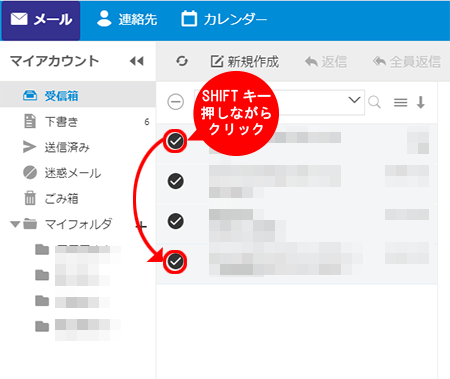
Task: Deselect all messages with the minus circle
Action: click(x=176, y=102)
